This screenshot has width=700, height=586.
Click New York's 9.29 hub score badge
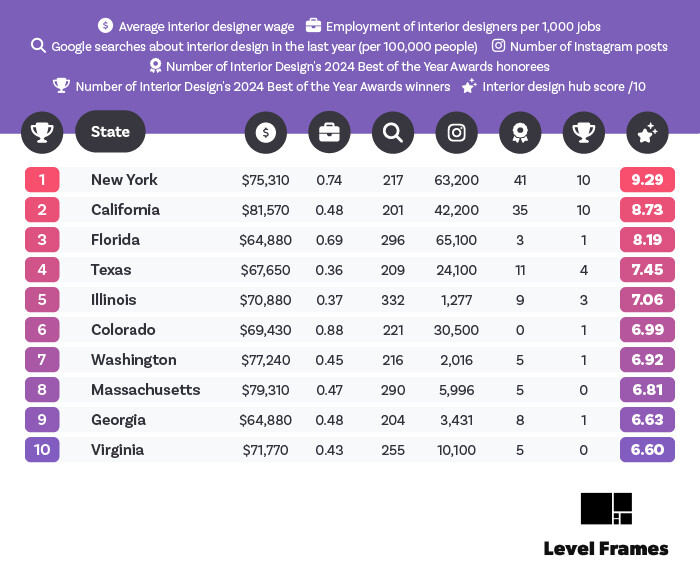click(647, 180)
